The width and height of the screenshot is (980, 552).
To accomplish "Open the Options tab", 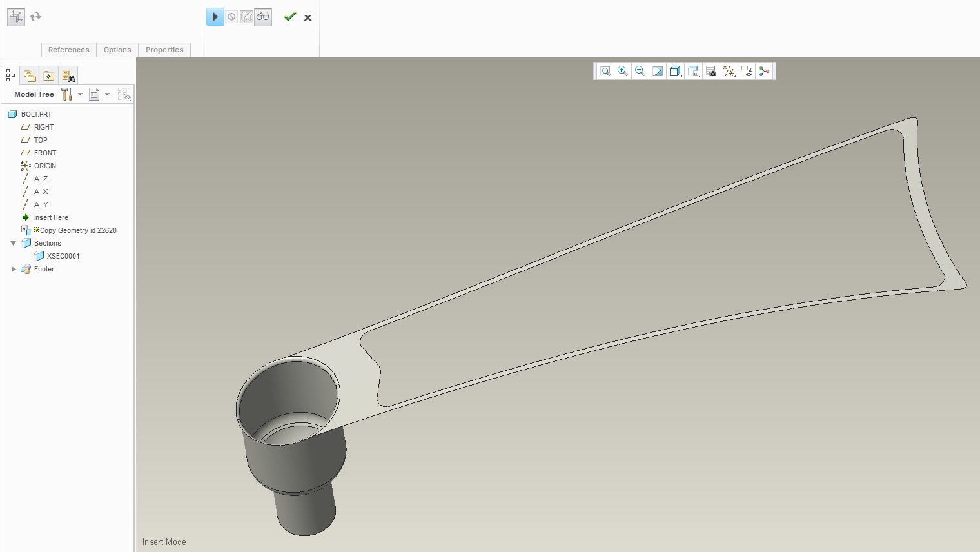I will pyautogui.click(x=117, y=50).
